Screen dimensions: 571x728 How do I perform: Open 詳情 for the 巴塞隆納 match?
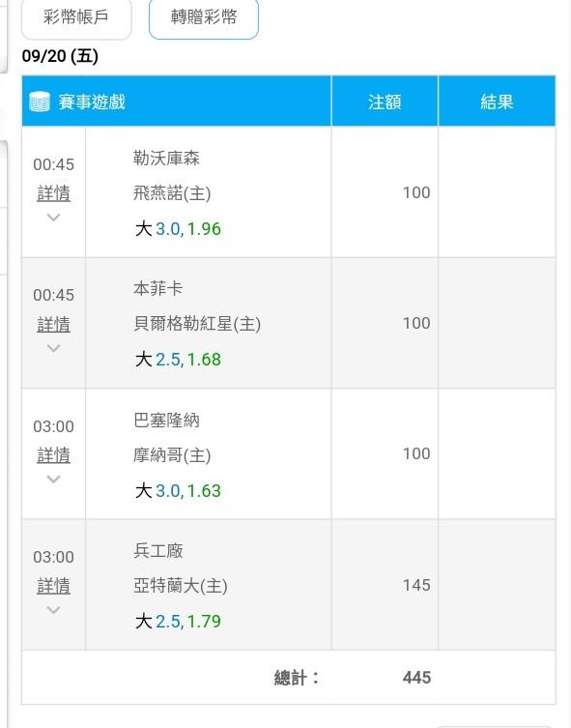pyautogui.click(x=54, y=455)
